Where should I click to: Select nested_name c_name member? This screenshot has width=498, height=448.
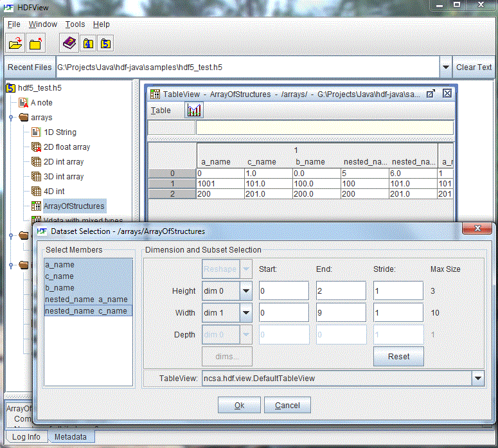click(x=88, y=310)
